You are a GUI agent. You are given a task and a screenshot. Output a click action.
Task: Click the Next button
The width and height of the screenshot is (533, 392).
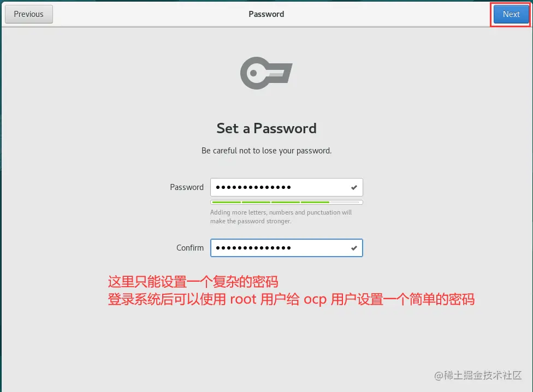[511, 14]
